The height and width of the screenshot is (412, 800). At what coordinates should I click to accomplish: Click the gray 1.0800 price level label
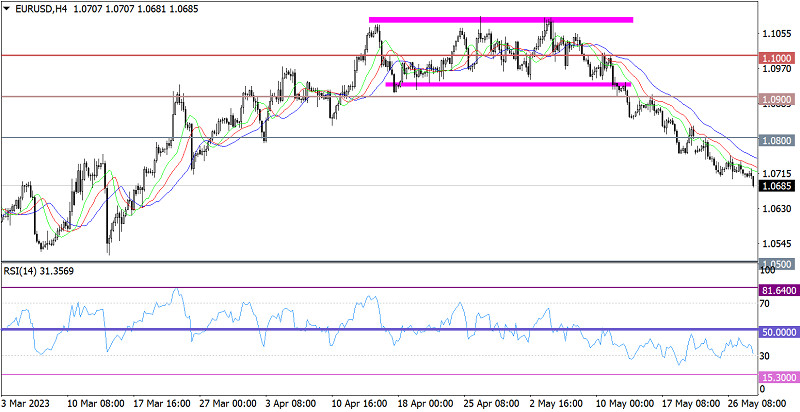(x=777, y=142)
